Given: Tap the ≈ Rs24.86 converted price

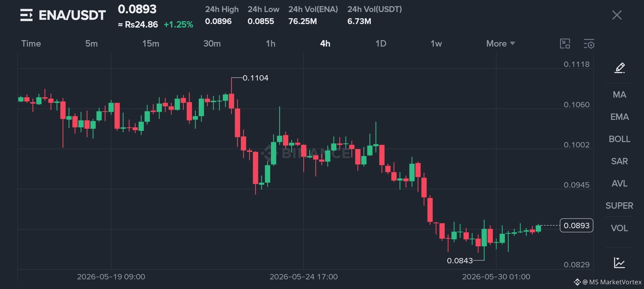Looking at the screenshot, I should (138, 25).
